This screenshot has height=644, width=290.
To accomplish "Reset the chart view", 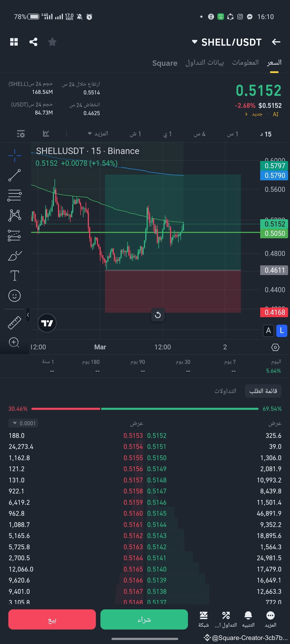I will point(158,315).
